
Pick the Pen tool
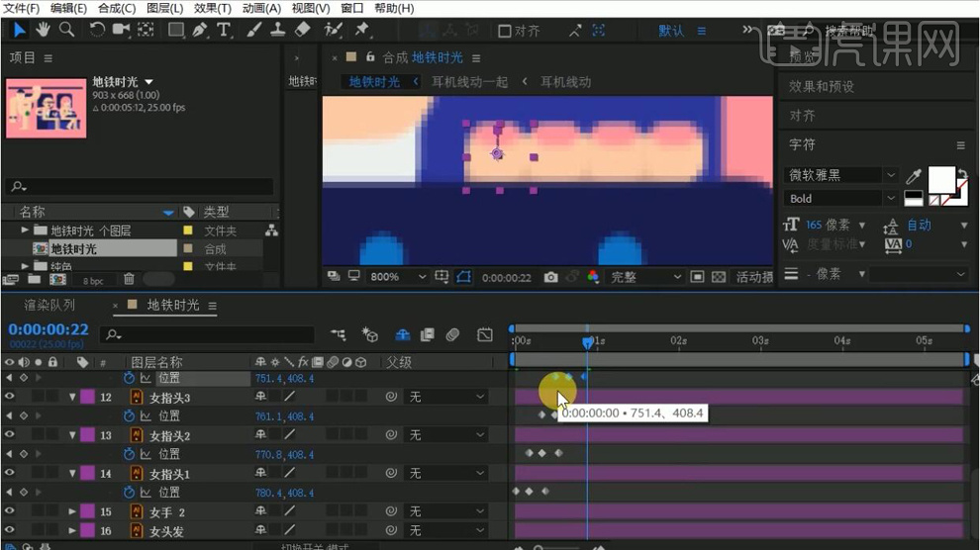(x=201, y=30)
